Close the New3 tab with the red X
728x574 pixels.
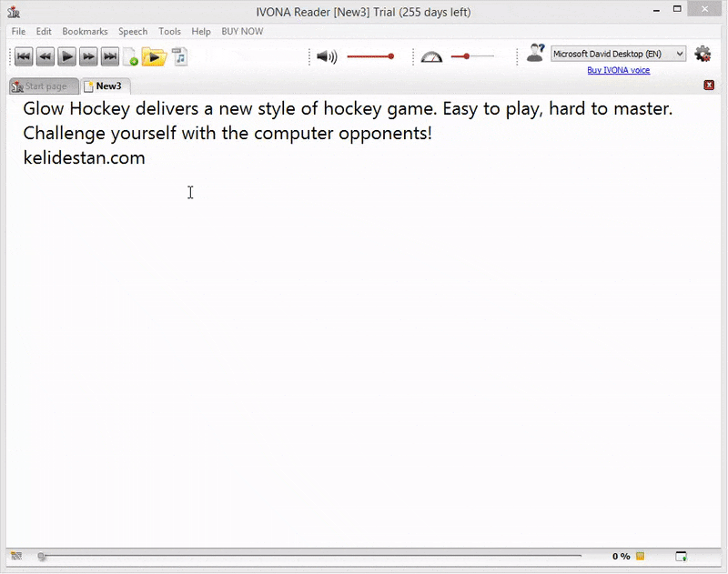click(709, 85)
